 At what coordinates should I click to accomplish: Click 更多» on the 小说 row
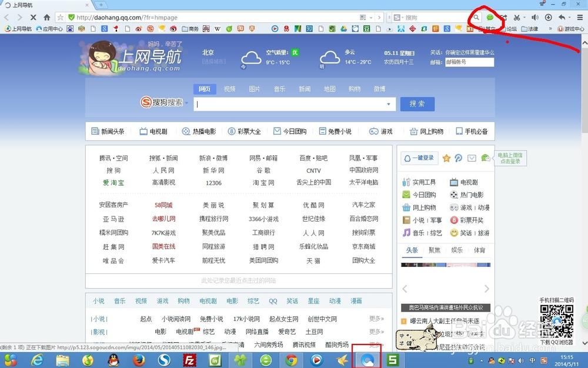[376, 319]
